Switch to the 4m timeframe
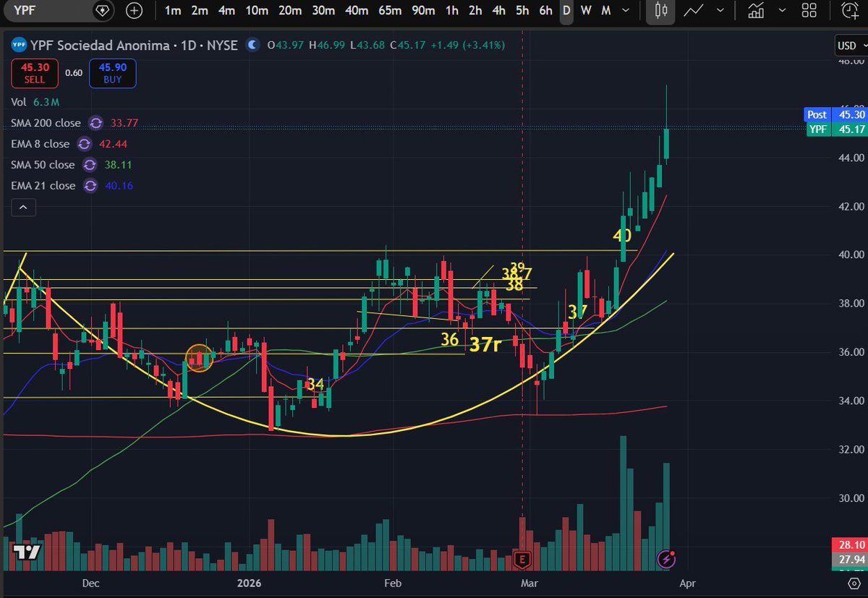The height and width of the screenshot is (598, 868). point(227,11)
